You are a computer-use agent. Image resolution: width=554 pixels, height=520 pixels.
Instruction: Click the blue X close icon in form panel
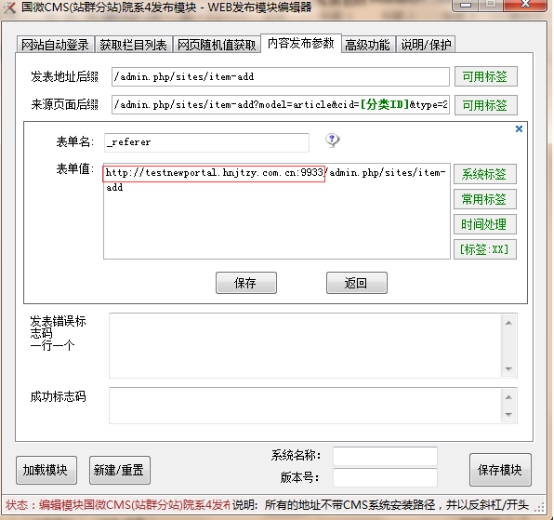pos(519,129)
